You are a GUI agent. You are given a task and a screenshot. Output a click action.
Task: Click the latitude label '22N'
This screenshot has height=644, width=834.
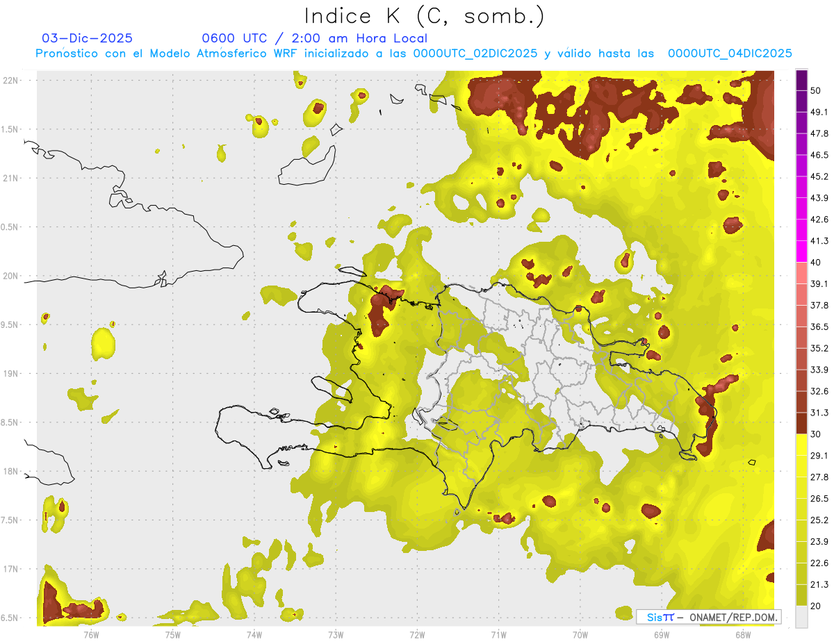pyautogui.click(x=10, y=81)
